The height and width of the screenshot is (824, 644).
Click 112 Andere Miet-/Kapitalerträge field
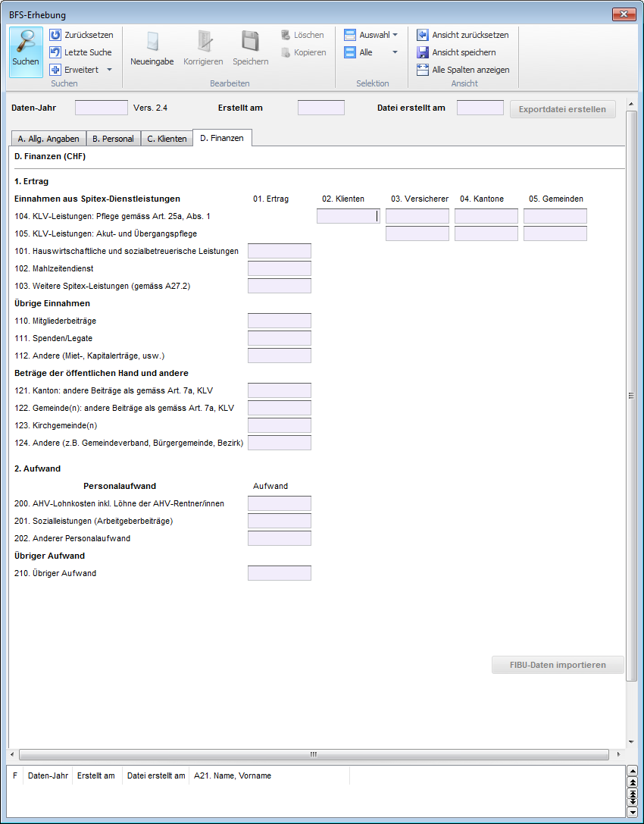pyautogui.click(x=280, y=356)
